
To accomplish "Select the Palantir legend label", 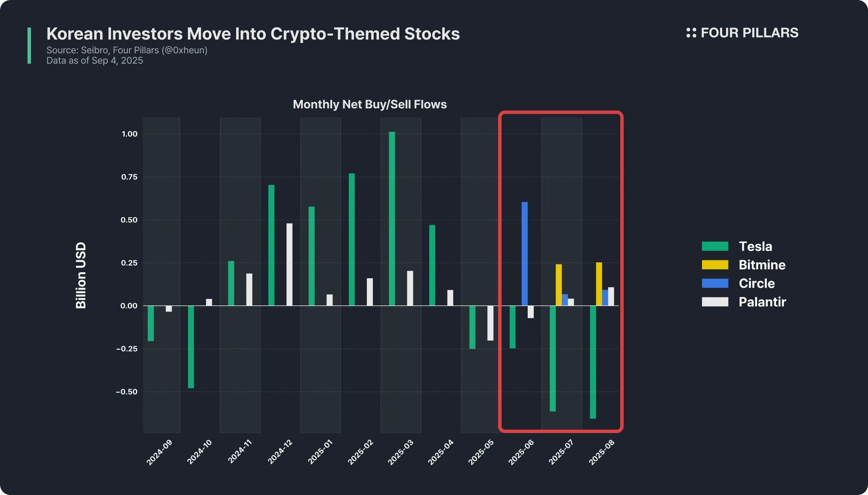I will pyautogui.click(x=762, y=302).
